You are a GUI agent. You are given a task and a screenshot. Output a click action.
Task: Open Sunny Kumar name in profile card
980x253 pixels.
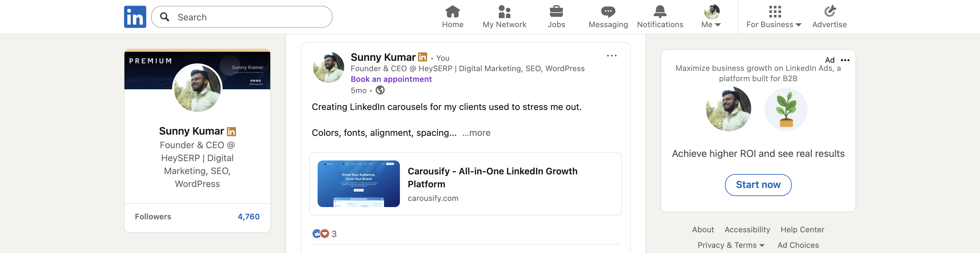pos(191,131)
